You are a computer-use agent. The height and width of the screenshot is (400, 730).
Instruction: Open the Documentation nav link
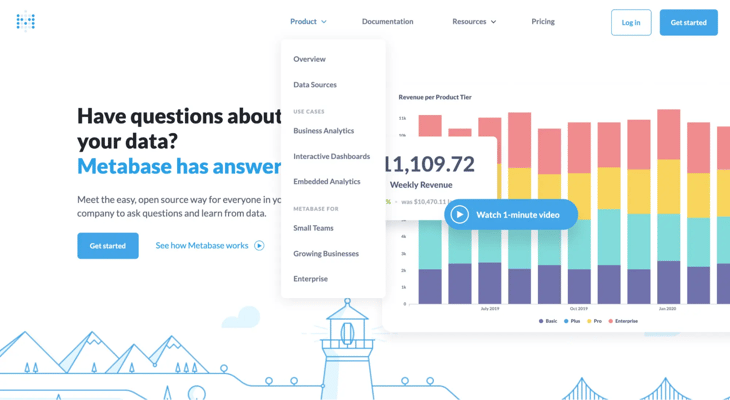coord(387,21)
